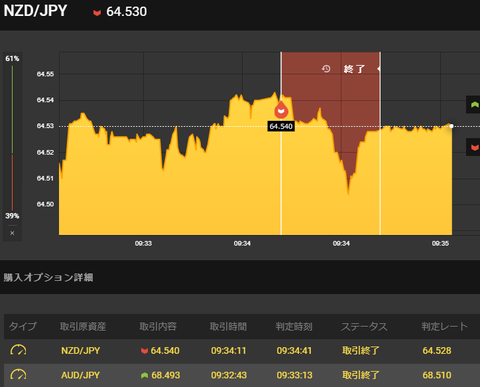The width and height of the screenshot is (480, 387).
Task: Click the 09:33 time axis label
Action: [143, 244]
